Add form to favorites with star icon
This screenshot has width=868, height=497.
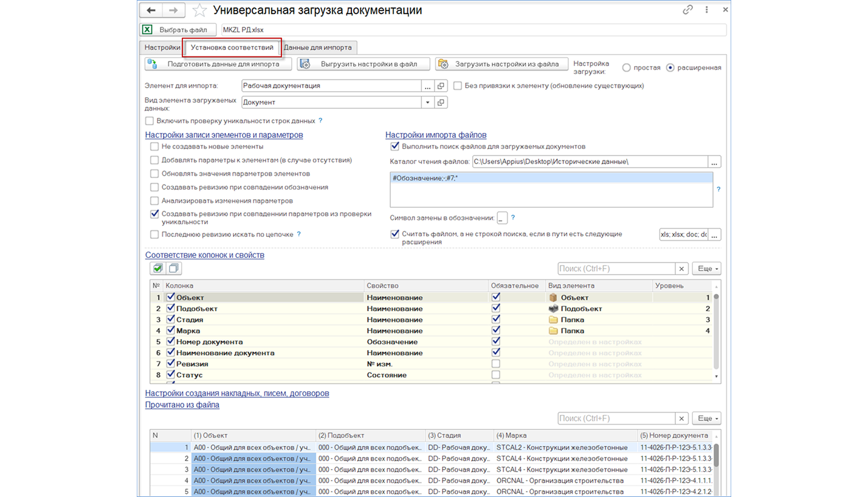(x=199, y=10)
